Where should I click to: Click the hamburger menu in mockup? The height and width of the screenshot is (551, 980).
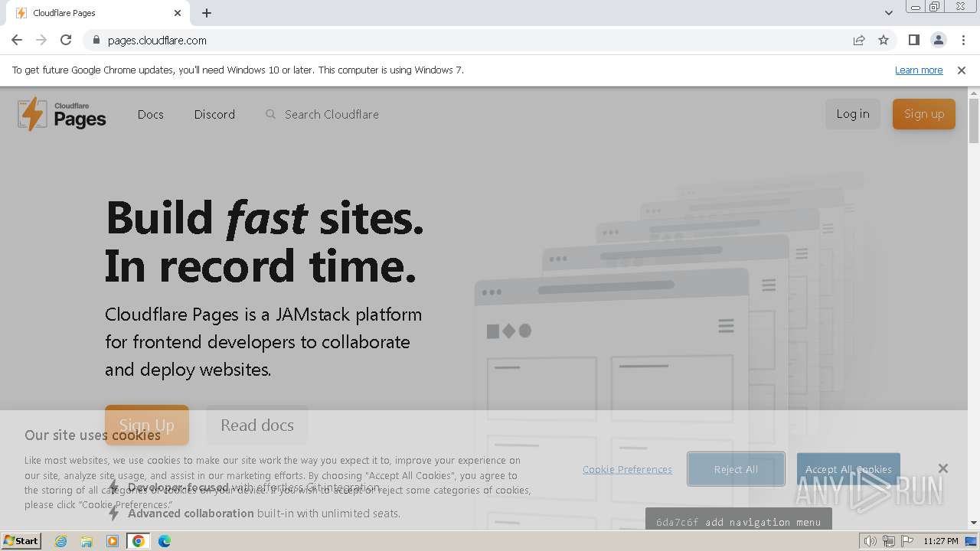click(x=726, y=326)
